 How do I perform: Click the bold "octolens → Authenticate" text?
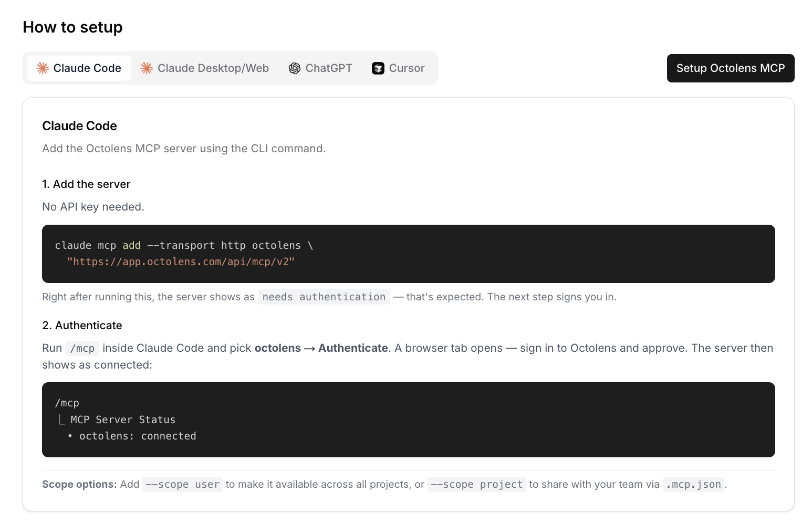click(321, 348)
